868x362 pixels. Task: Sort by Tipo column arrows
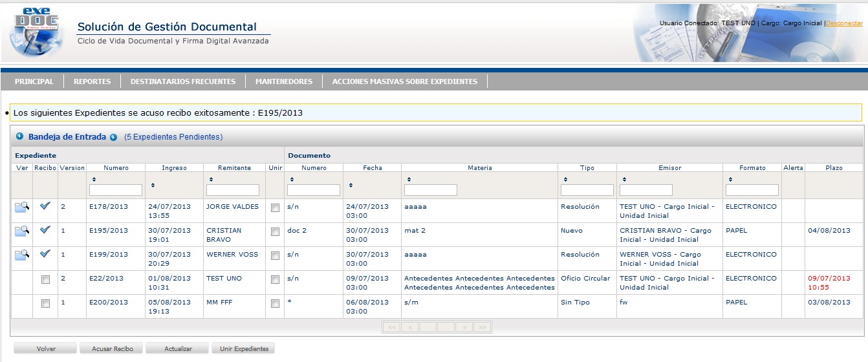point(565,179)
